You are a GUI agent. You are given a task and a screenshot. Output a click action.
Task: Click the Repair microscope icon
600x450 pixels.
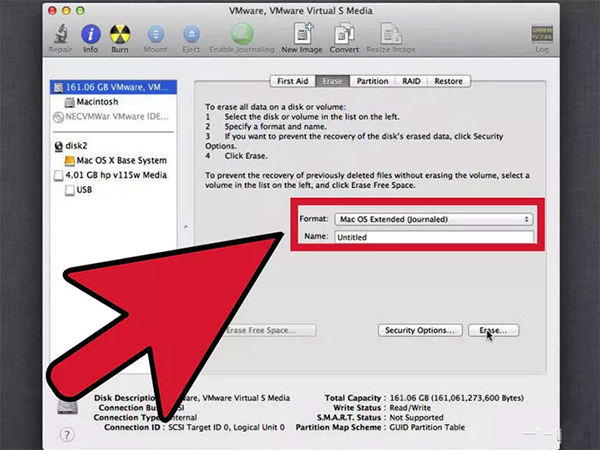tap(60, 34)
